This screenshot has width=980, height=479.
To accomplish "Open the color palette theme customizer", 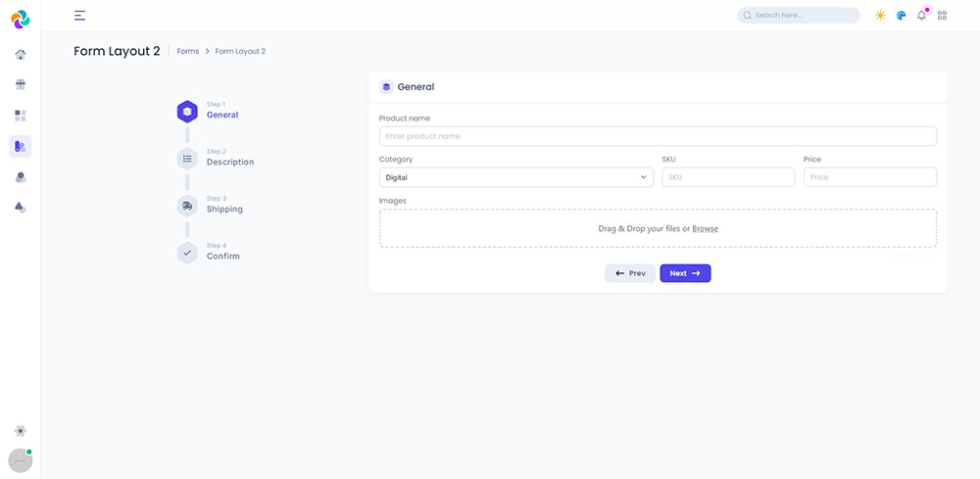I will click(901, 16).
